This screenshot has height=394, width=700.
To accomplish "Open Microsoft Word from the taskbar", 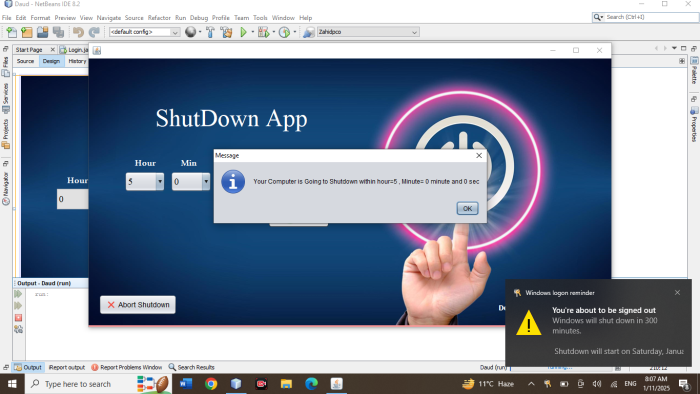I will 186,384.
